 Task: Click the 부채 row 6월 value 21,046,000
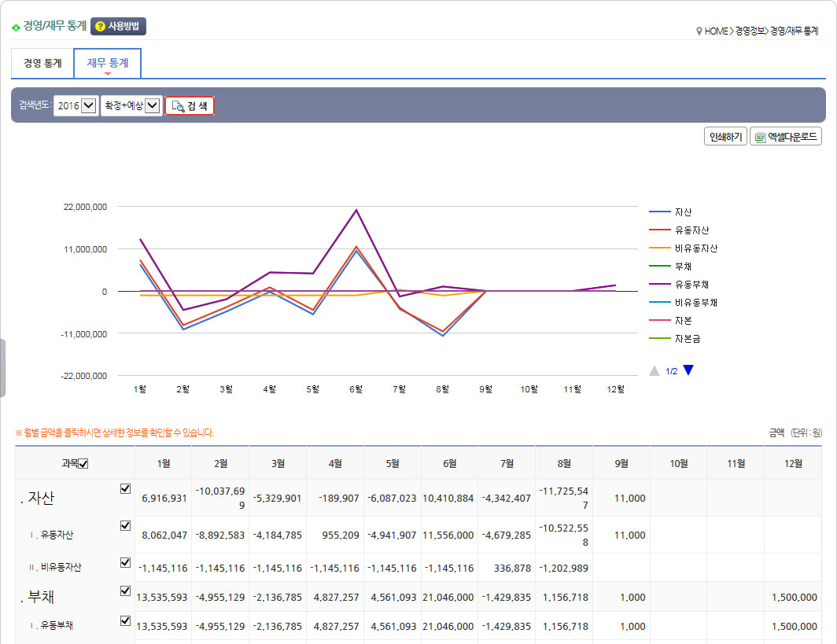pos(448,598)
